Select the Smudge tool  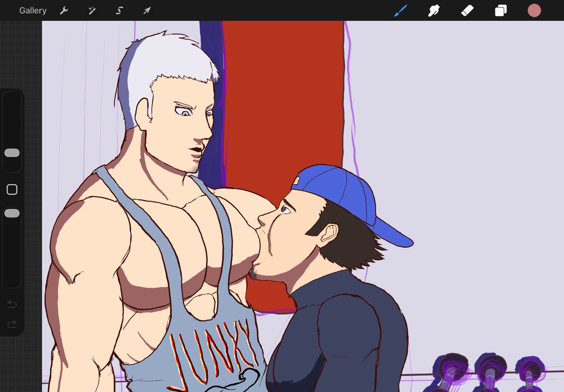[x=433, y=10]
